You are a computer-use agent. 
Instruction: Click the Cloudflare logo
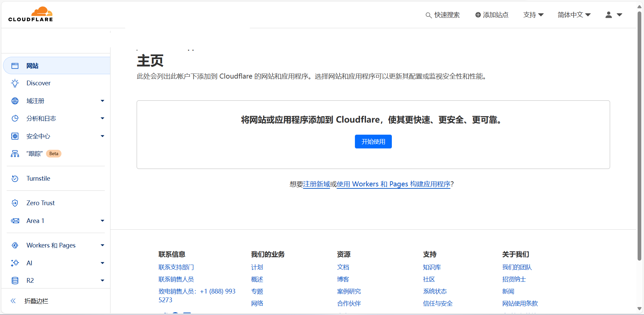coord(31,14)
